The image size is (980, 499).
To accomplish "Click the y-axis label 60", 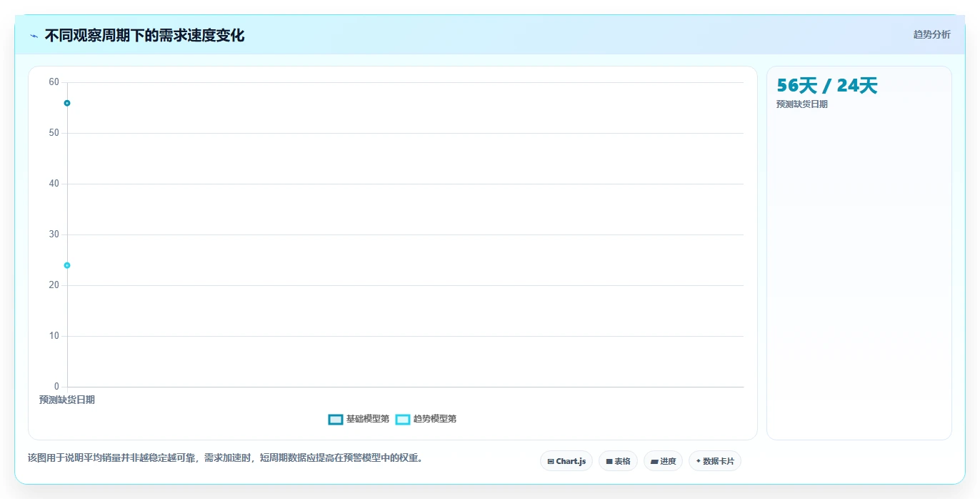I will coord(54,82).
